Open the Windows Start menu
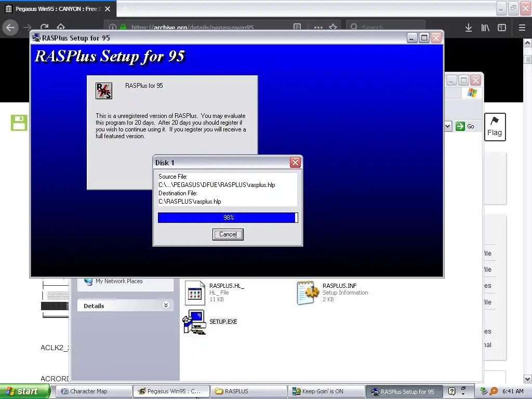The width and height of the screenshot is (532, 399). (25, 391)
